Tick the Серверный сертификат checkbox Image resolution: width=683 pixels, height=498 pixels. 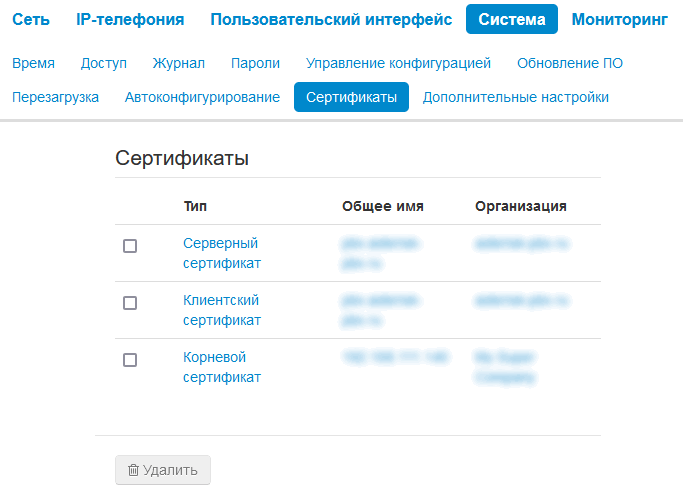click(130, 246)
